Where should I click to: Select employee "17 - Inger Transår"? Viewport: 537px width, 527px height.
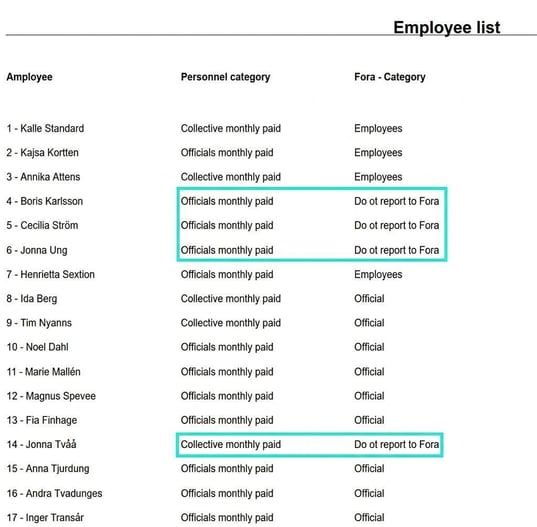pos(45,517)
